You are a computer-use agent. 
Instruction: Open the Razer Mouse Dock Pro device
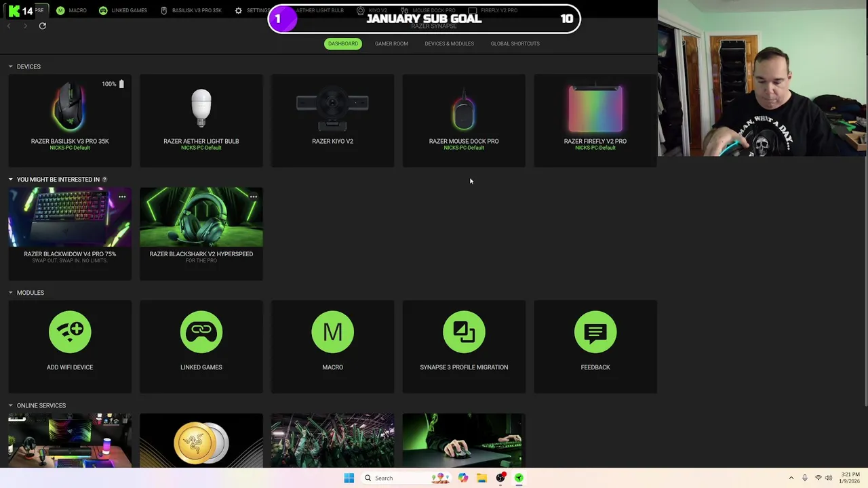click(x=464, y=121)
